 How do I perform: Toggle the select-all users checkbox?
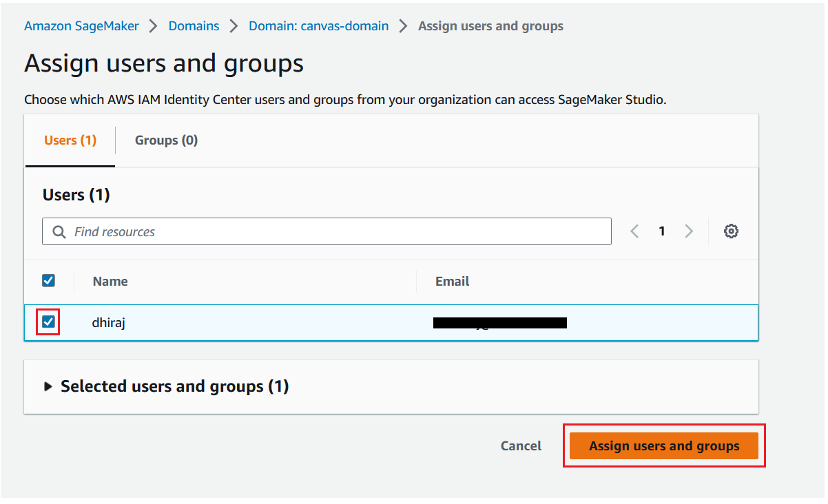48,280
